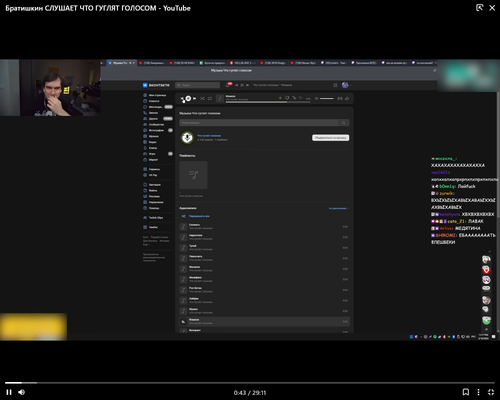The image size is (500, 400).
Task: Open the VK apps grid icon
Action: tap(335, 85)
